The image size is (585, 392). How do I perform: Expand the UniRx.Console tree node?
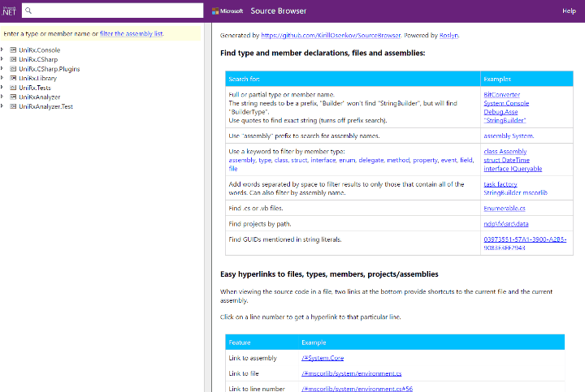point(2,50)
